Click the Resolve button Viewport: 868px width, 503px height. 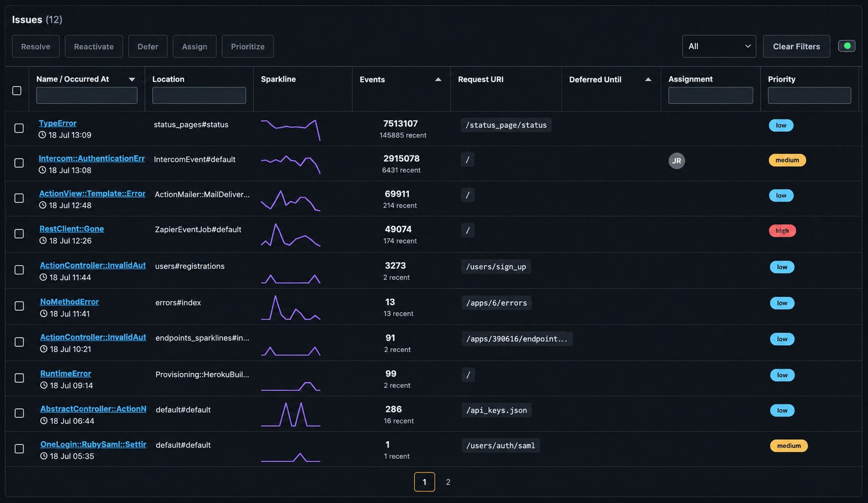coord(36,46)
